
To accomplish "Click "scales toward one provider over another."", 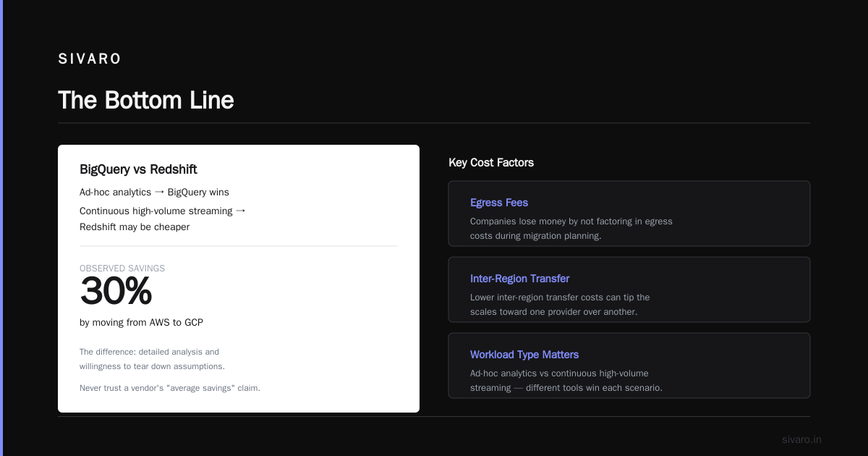I will pos(553,312).
